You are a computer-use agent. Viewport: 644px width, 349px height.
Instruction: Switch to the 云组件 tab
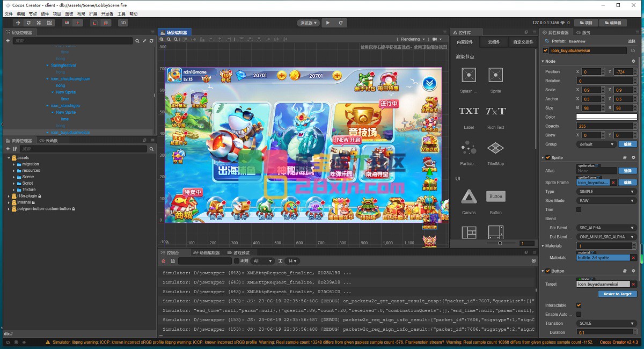pos(494,42)
